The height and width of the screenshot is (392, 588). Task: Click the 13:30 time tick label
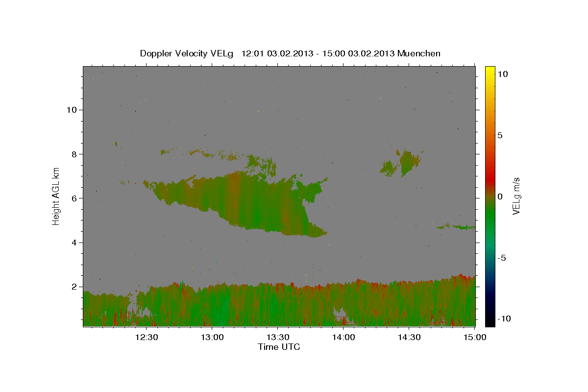pyautogui.click(x=278, y=337)
